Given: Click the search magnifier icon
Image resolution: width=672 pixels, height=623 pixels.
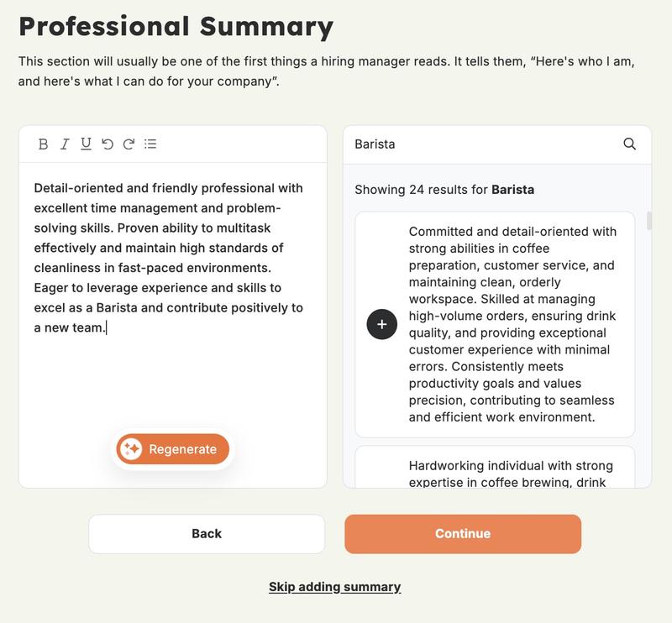Looking at the screenshot, I should 631,144.
